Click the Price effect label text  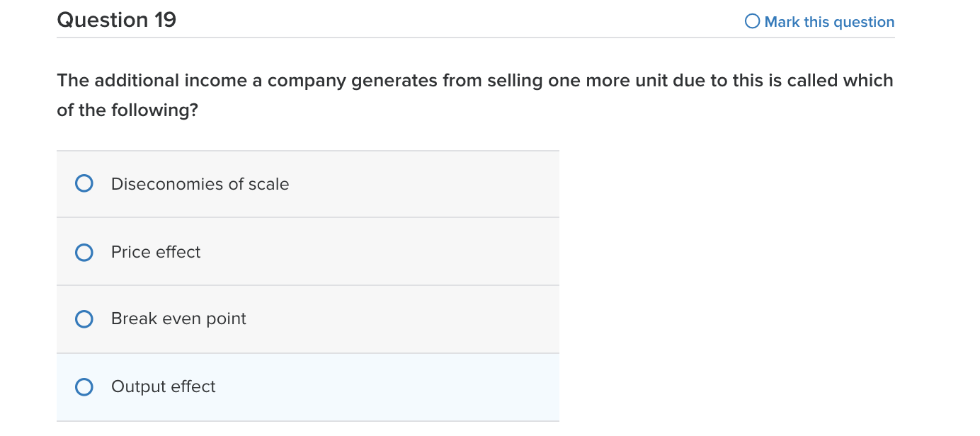tap(156, 252)
